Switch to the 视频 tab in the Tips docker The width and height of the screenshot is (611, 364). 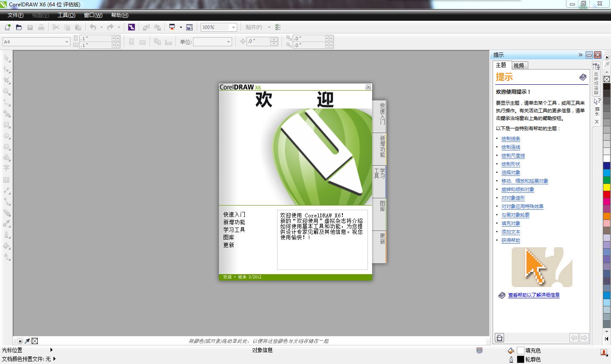[x=519, y=65]
